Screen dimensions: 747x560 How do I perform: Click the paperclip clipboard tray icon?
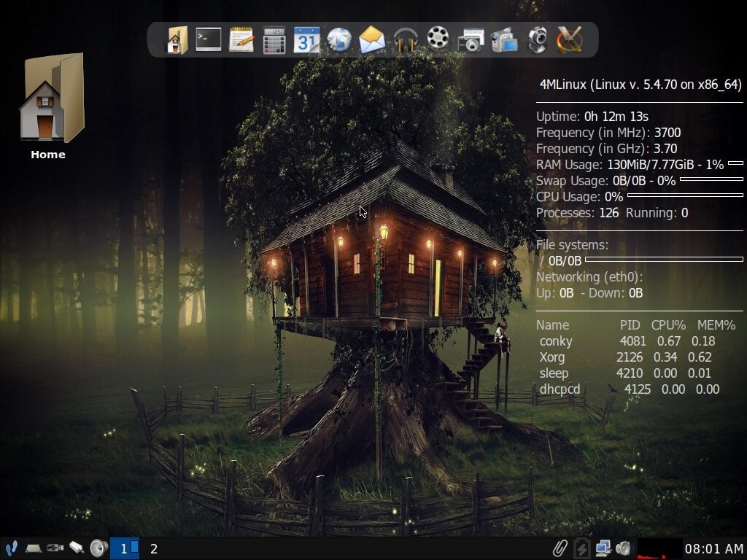tap(560, 548)
